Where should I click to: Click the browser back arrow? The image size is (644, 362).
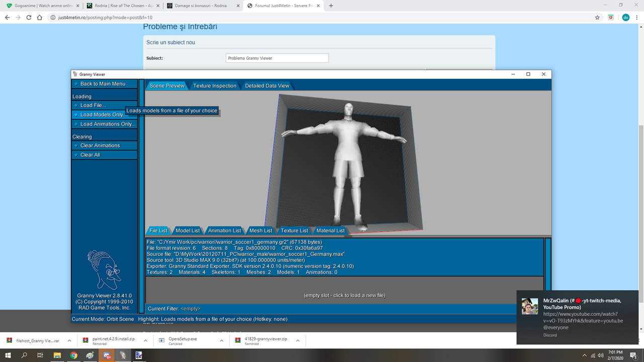8,17
